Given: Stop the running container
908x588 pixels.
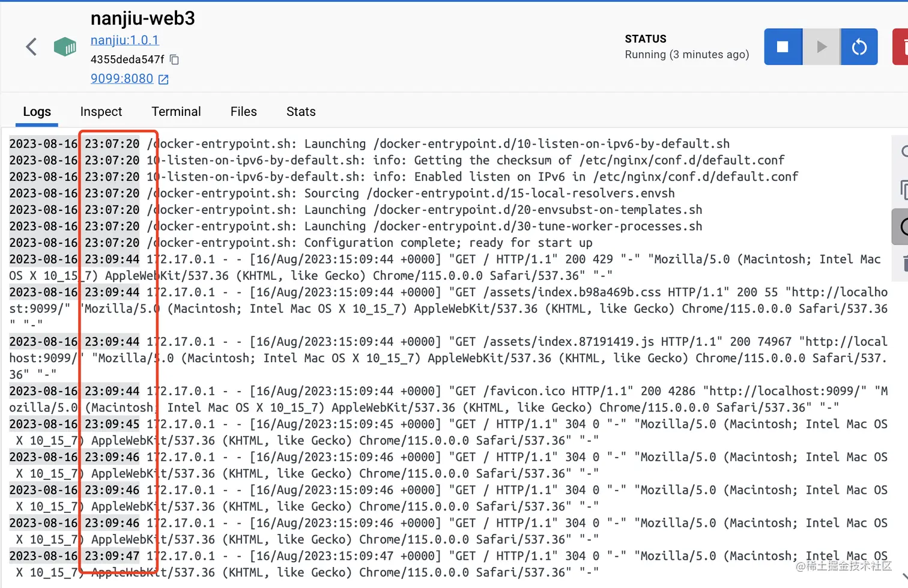Looking at the screenshot, I should point(782,47).
